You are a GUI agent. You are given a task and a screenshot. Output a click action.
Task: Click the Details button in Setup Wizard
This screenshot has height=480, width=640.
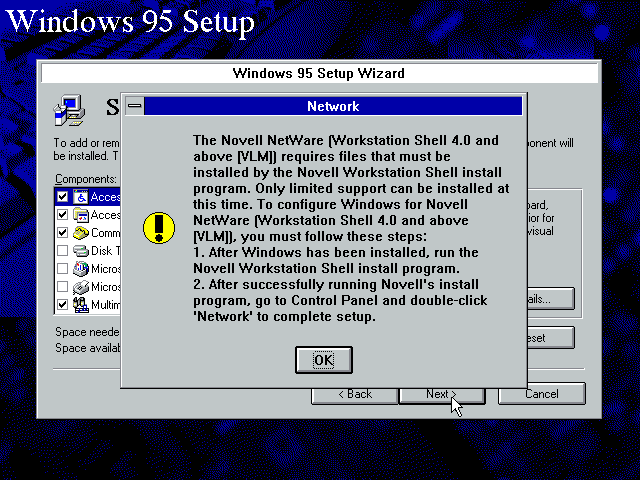[551, 299]
